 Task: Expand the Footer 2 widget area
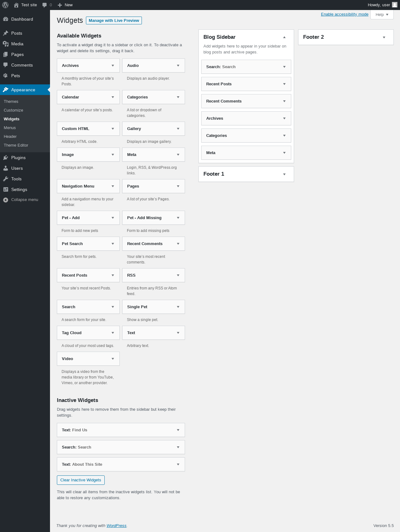[384, 38]
